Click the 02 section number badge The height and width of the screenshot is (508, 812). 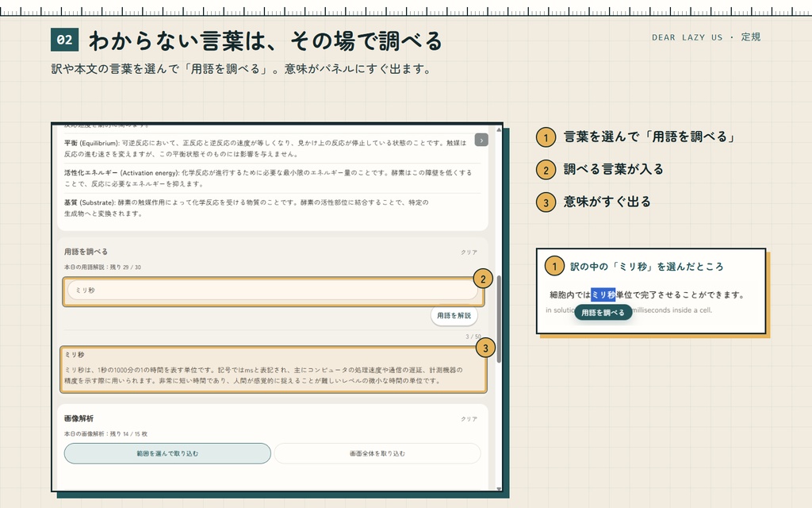click(x=65, y=40)
